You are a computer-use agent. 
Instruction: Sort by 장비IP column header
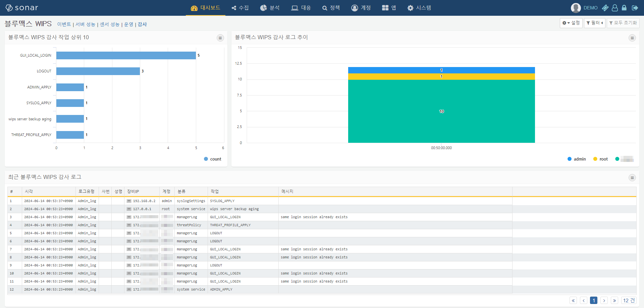(142, 191)
